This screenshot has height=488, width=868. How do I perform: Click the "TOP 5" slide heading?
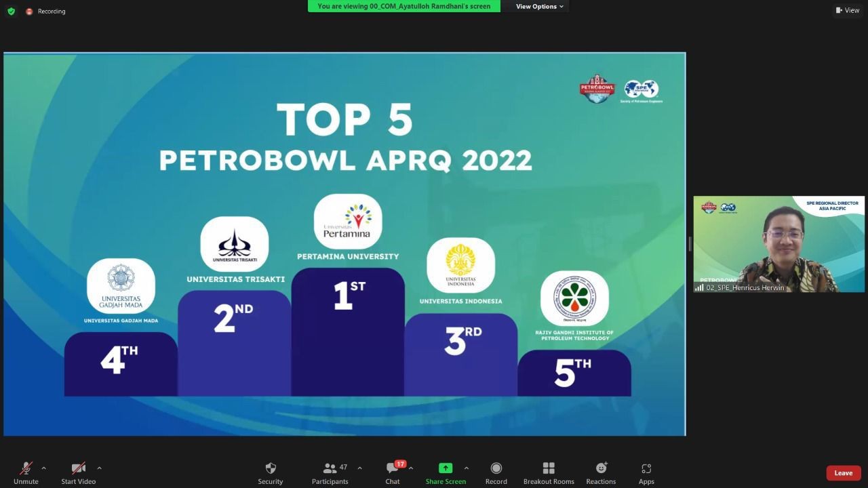pos(345,120)
